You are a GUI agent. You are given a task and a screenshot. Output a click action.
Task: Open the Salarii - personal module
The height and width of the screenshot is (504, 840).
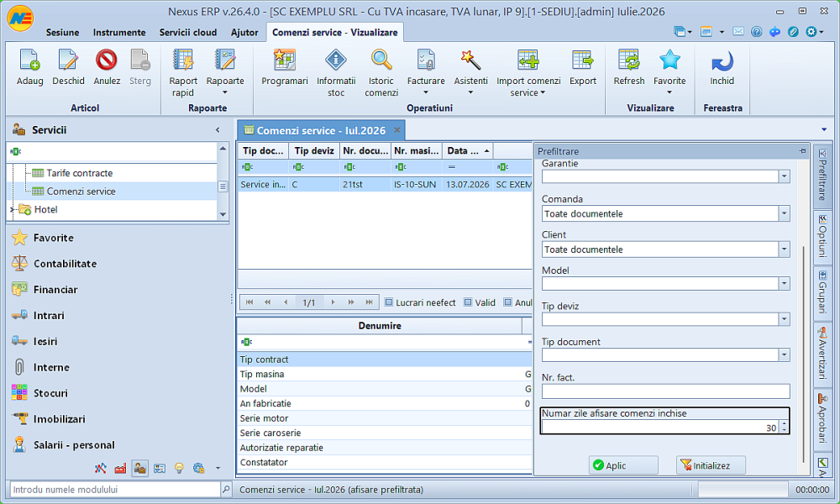[x=74, y=445]
